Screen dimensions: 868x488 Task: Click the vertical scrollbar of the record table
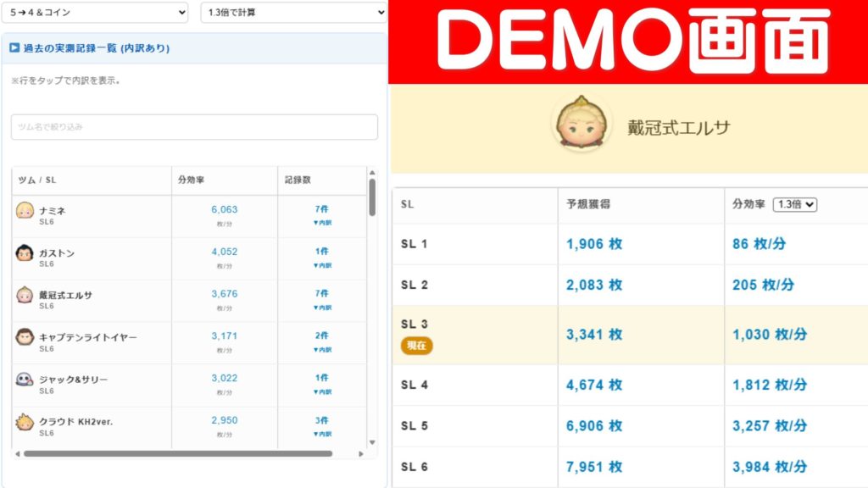[x=371, y=197]
